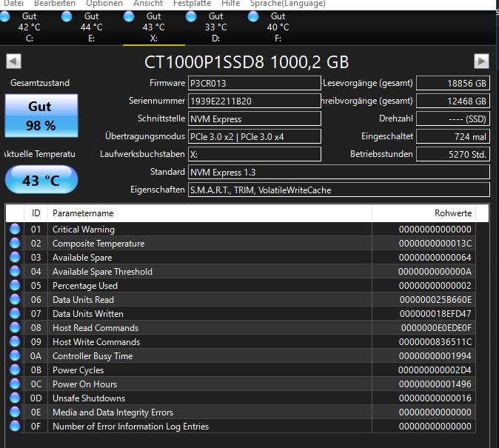The height and width of the screenshot is (448, 499).
Task: Select the E: drive status tab
Action: coord(91,27)
